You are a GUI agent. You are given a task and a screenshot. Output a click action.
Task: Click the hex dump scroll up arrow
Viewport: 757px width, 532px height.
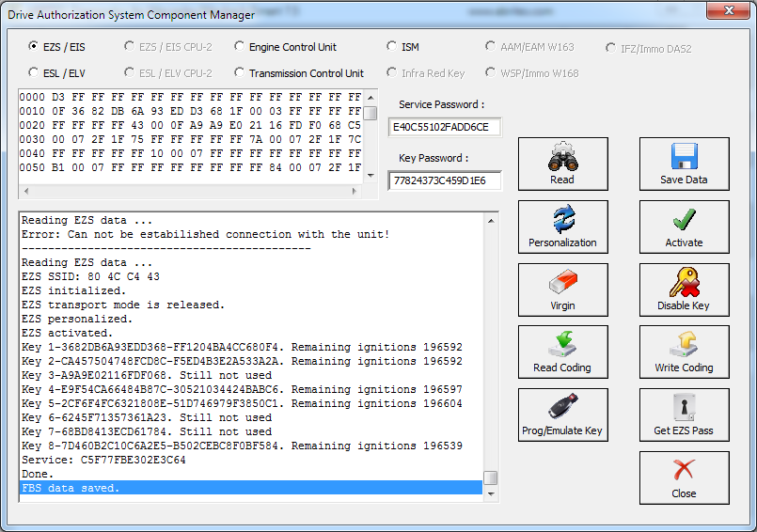371,98
